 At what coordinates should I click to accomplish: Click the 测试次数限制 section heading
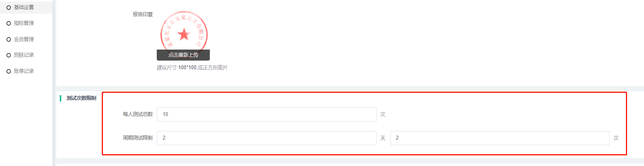(81, 98)
